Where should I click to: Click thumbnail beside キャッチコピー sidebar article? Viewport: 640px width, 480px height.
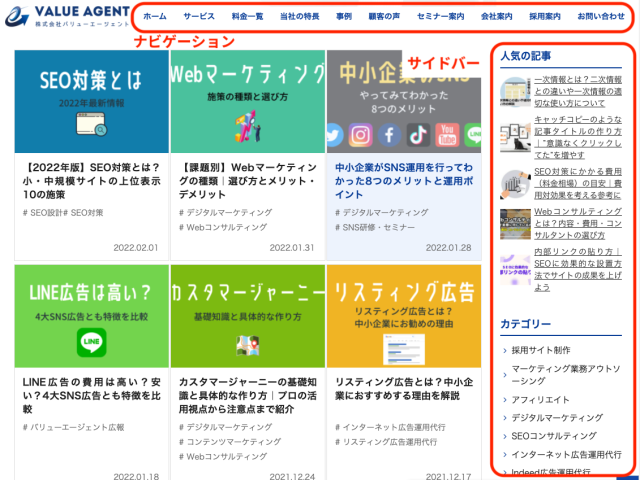coord(515,138)
